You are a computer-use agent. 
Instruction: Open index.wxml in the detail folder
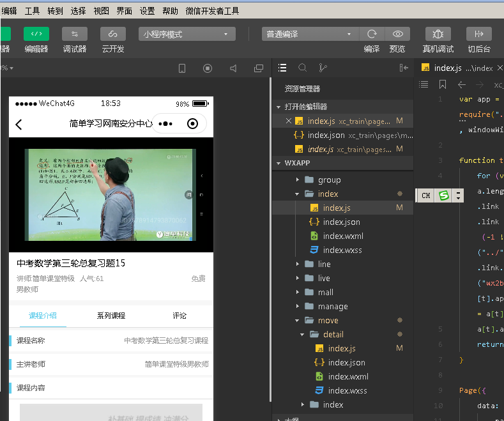click(342, 376)
